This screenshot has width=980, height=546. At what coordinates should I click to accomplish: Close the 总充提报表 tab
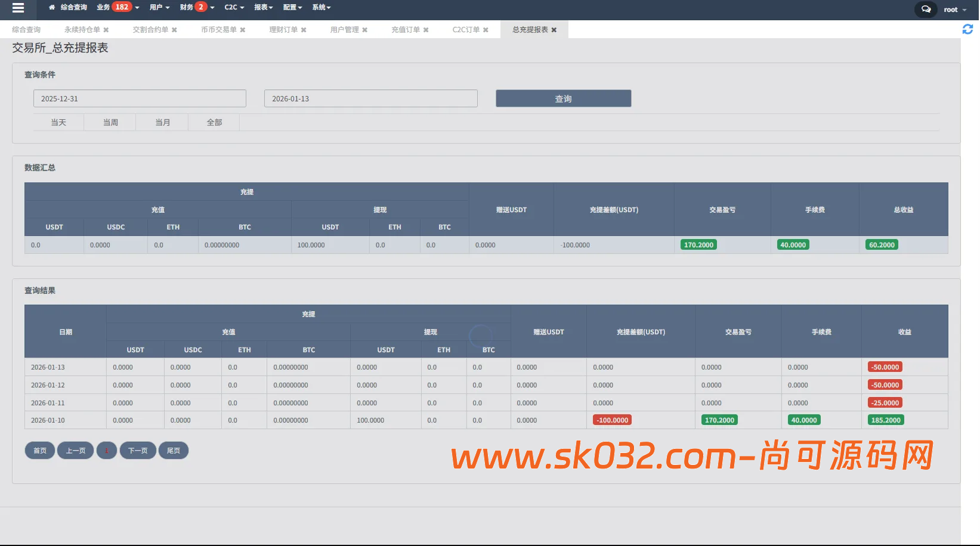click(x=554, y=29)
